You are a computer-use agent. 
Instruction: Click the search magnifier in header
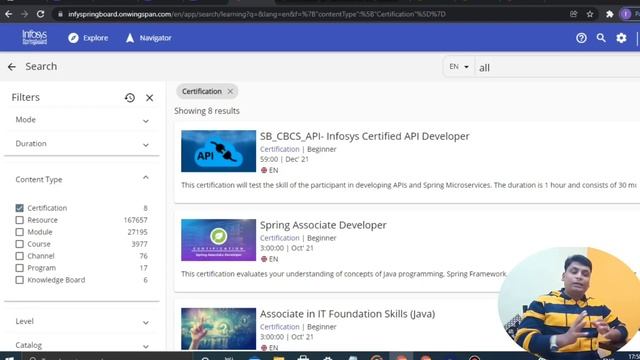coord(601,38)
